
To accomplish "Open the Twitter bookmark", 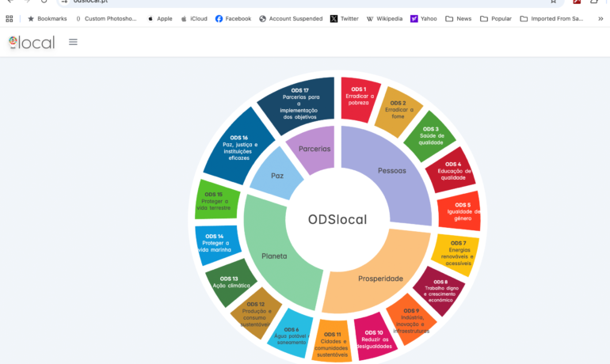I will pyautogui.click(x=344, y=18).
